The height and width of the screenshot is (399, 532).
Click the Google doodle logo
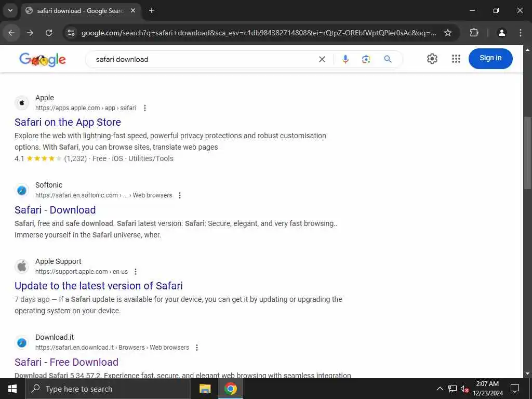43,59
